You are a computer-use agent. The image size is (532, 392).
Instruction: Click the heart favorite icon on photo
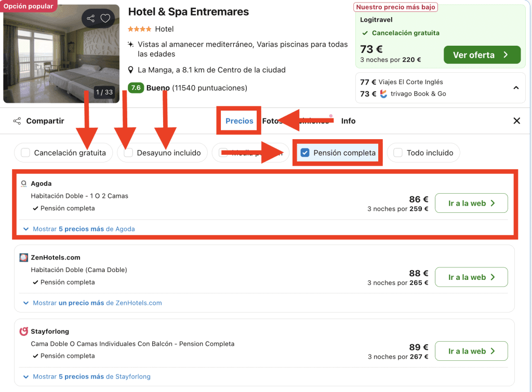tap(105, 19)
